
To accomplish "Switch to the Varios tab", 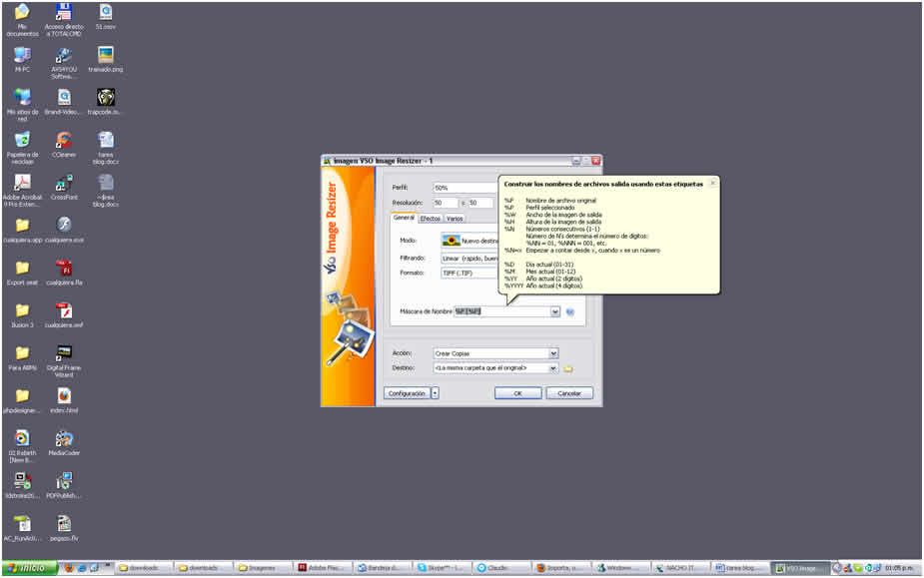I will [455, 219].
